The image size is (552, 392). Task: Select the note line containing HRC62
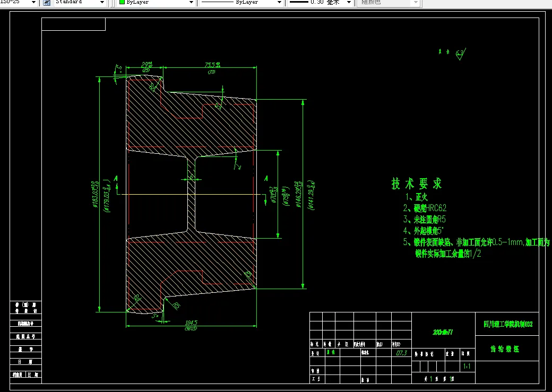[x=425, y=208]
